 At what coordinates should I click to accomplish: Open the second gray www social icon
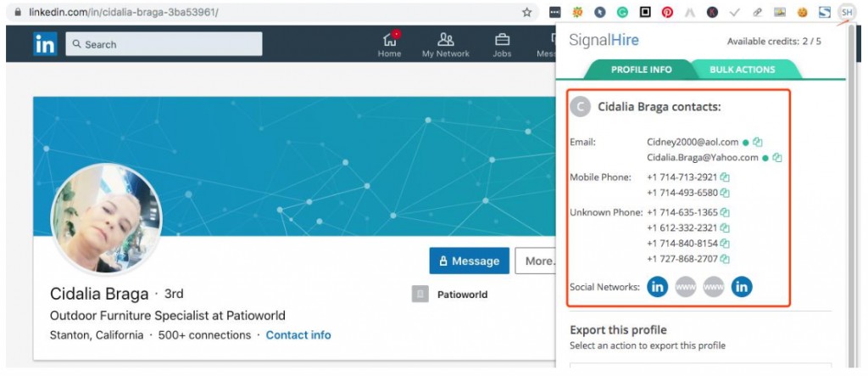714,287
